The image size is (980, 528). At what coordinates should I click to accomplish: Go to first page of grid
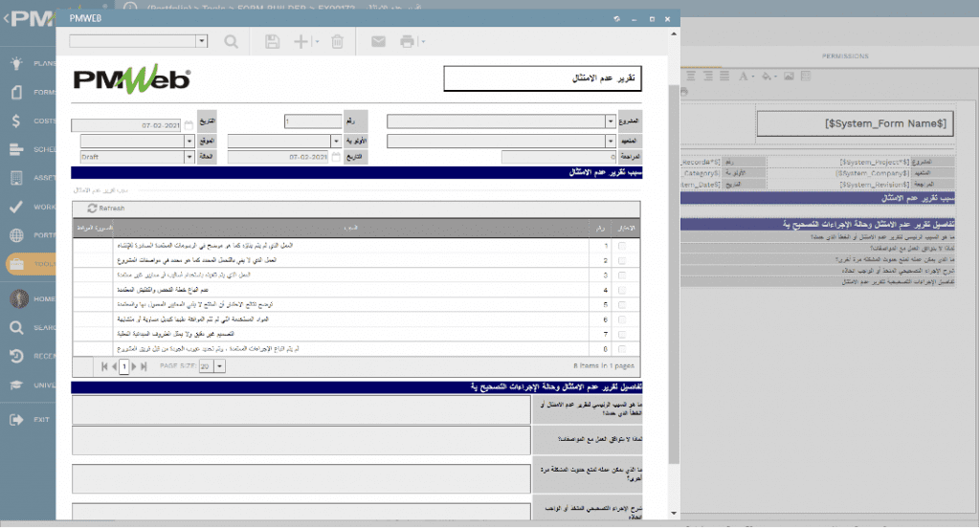pyautogui.click(x=104, y=366)
